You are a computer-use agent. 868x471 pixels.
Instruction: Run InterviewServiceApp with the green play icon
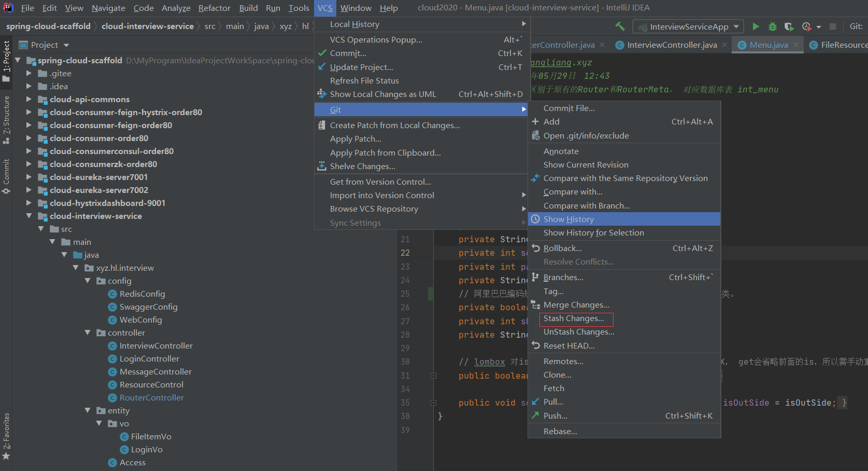point(756,26)
